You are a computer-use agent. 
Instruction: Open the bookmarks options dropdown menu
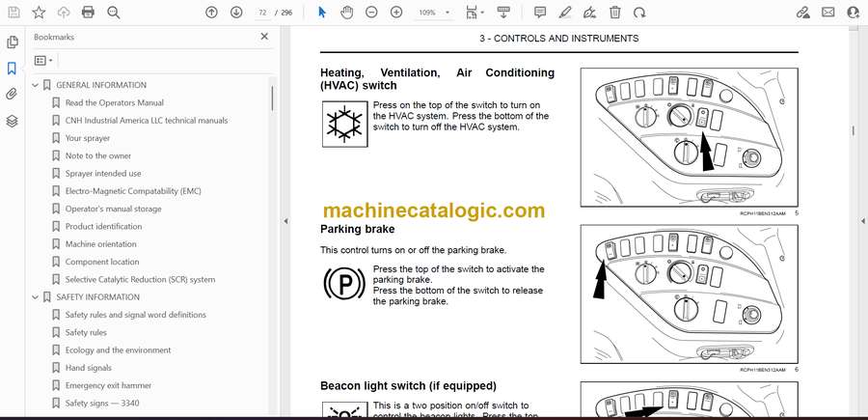43,60
